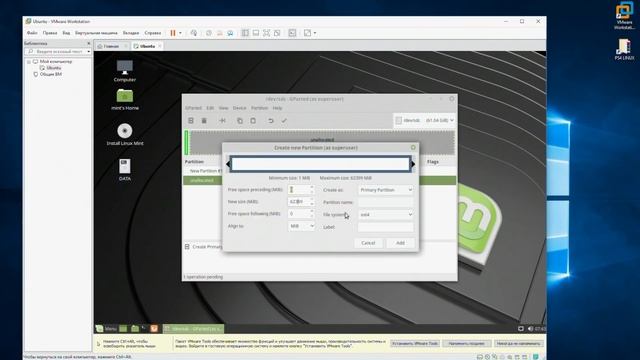
Task: Open the Partition menu in GParted
Action: click(259, 108)
